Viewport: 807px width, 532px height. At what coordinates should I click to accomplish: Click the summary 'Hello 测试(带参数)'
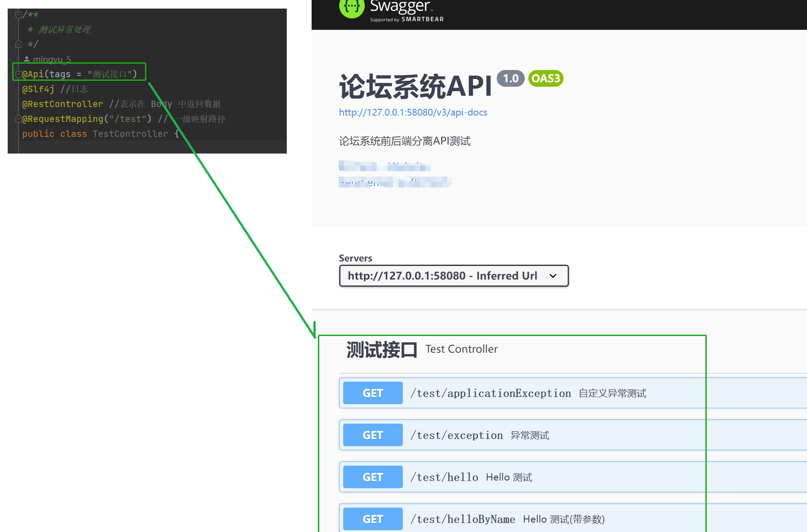coord(564,519)
